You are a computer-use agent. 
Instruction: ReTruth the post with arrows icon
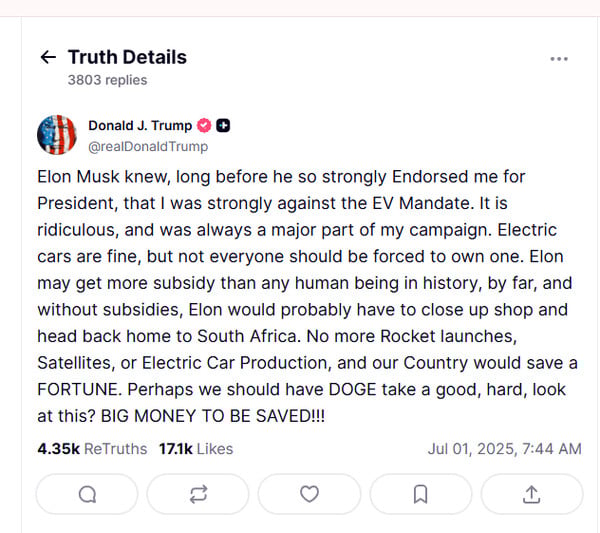[198, 494]
